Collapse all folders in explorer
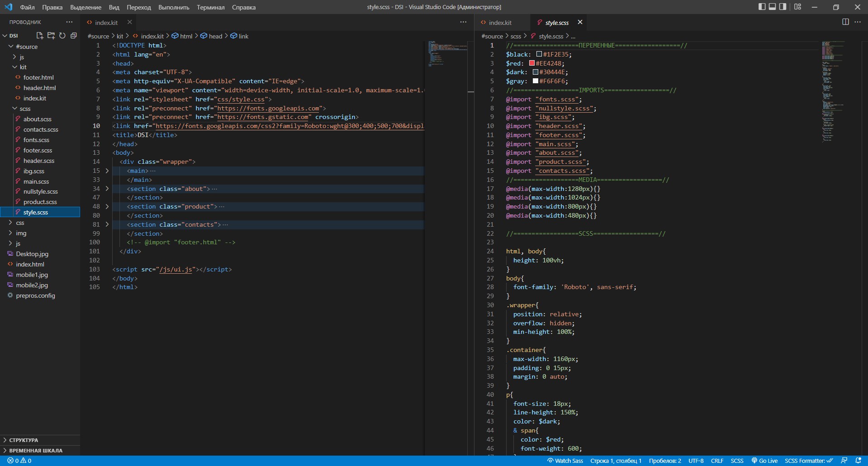Image resolution: width=868 pixels, height=466 pixels. 74,35
